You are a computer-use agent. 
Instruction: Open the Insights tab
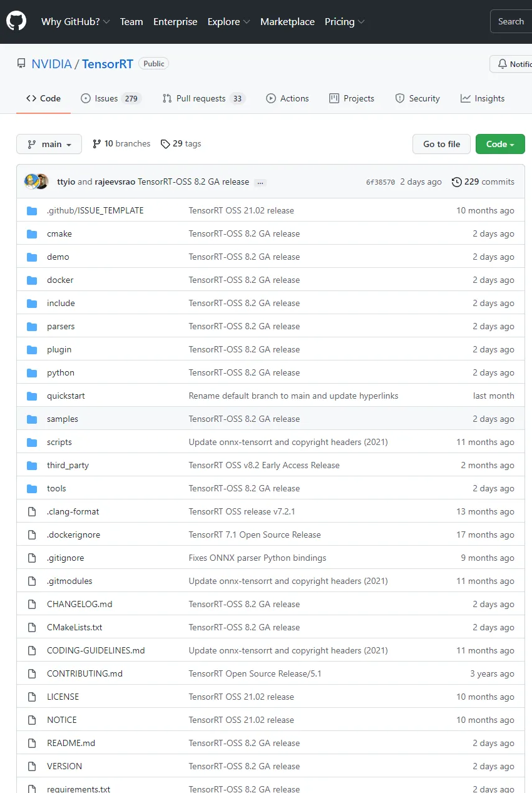(x=483, y=98)
